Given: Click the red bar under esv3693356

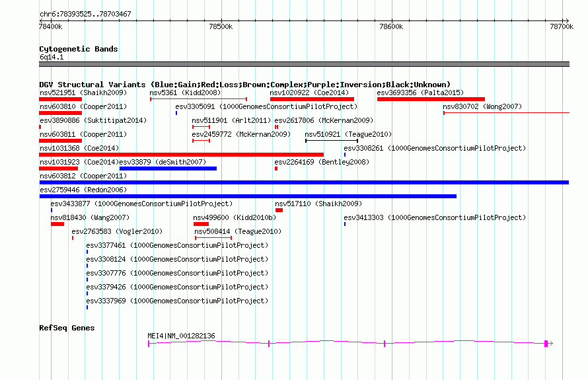Looking at the screenshot, I should pyautogui.click(x=431, y=99).
